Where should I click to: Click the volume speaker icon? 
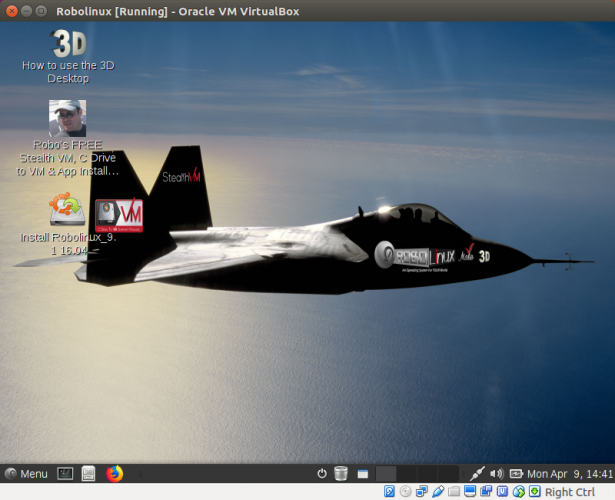[497, 474]
